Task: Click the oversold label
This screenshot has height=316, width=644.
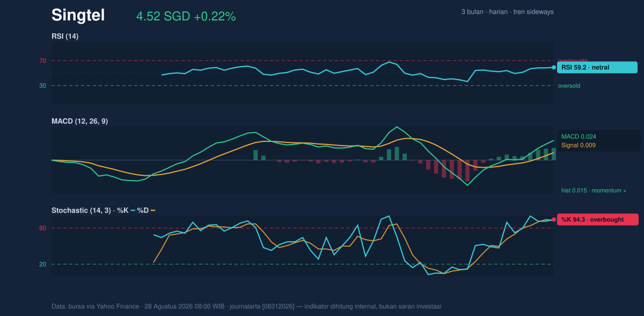Action: click(569, 85)
